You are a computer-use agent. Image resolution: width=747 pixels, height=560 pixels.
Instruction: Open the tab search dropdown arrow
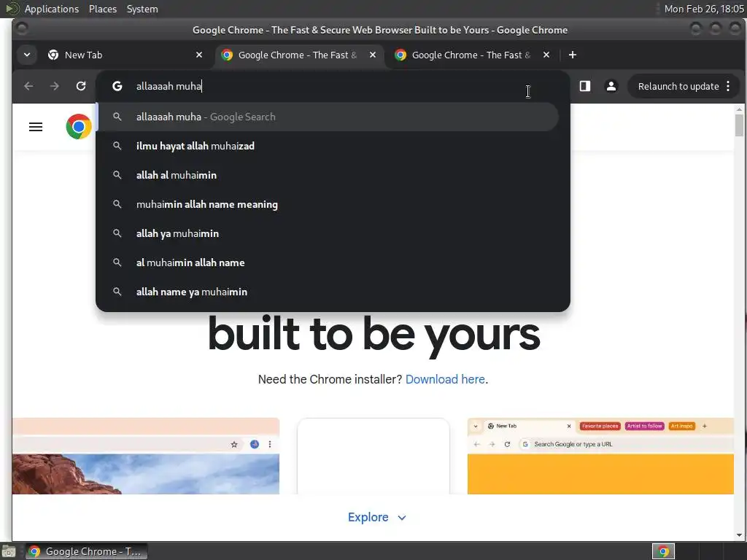click(x=27, y=55)
